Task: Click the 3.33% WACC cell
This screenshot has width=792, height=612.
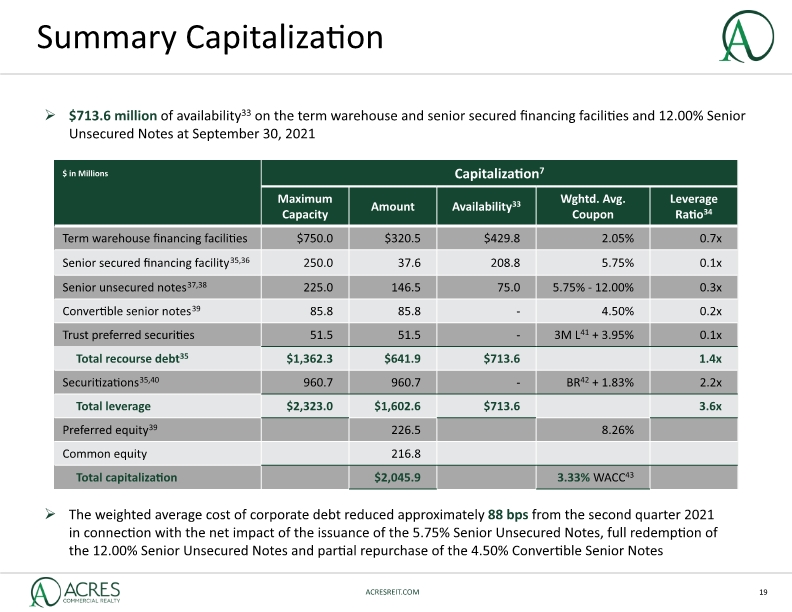Action: click(x=595, y=477)
